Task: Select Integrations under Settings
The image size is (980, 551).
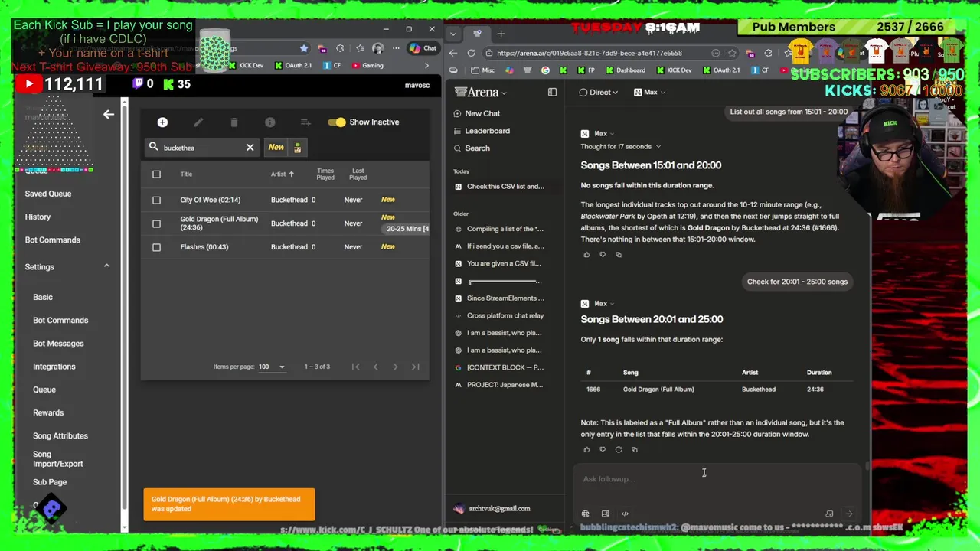Action: (x=54, y=367)
